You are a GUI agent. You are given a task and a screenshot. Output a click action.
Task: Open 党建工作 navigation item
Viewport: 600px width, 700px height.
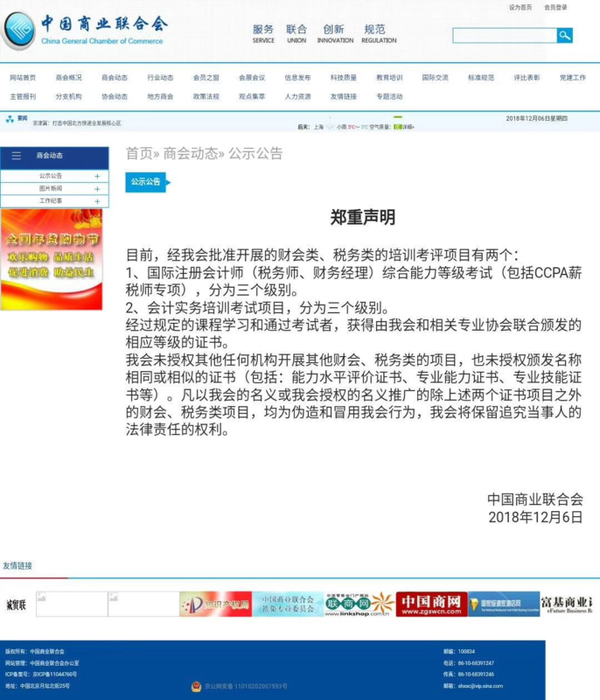point(573,78)
